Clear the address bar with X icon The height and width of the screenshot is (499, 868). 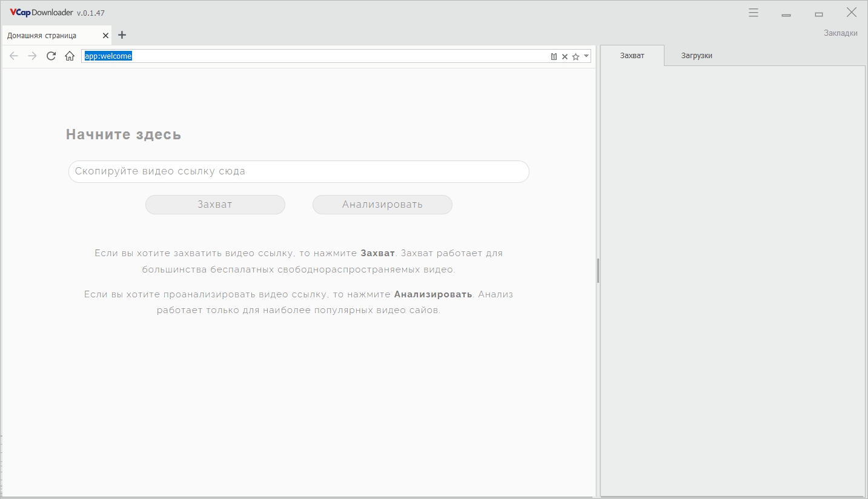tap(565, 56)
